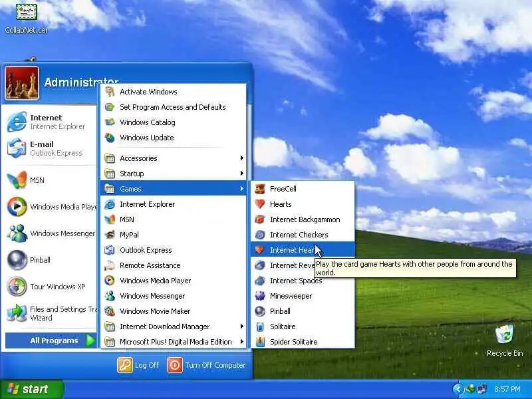Launch Windows Media Player in All Programs list

click(173, 281)
